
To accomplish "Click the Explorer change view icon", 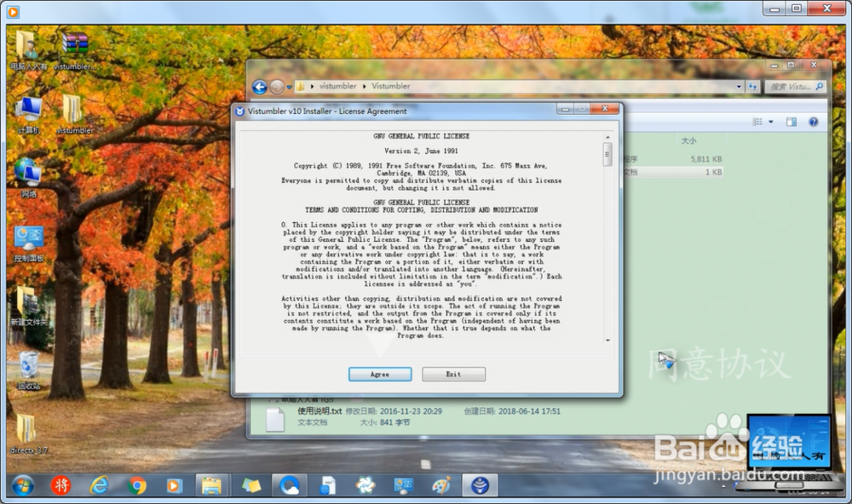I will 757,122.
